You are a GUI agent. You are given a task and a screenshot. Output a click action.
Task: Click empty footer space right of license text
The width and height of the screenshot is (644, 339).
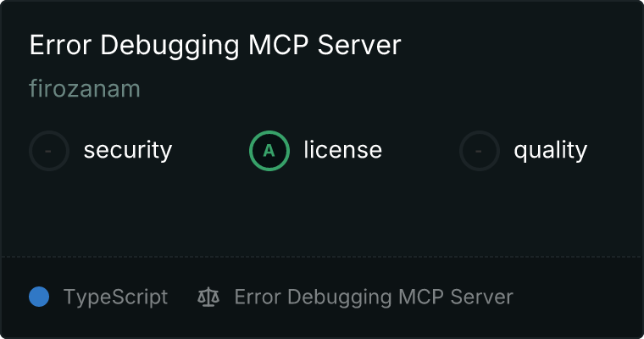577,297
